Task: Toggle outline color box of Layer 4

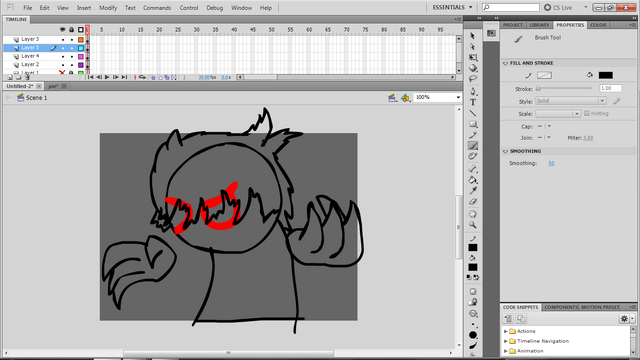Action: click(81, 56)
